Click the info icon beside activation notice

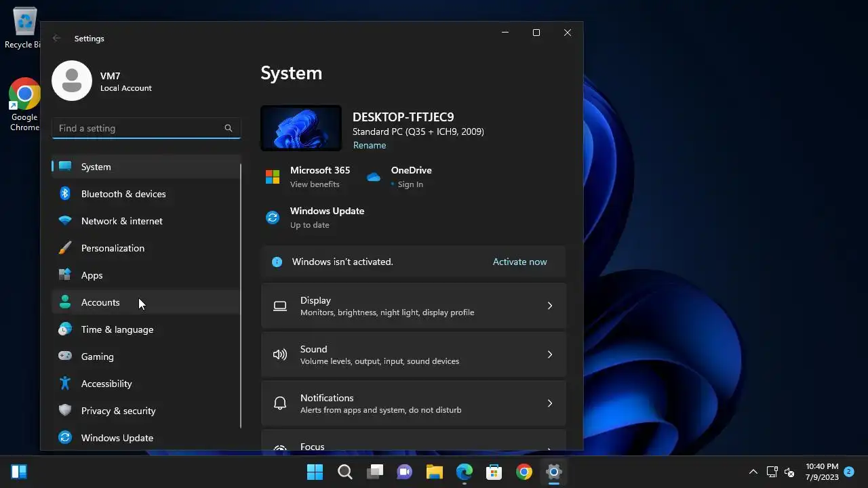click(x=277, y=262)
